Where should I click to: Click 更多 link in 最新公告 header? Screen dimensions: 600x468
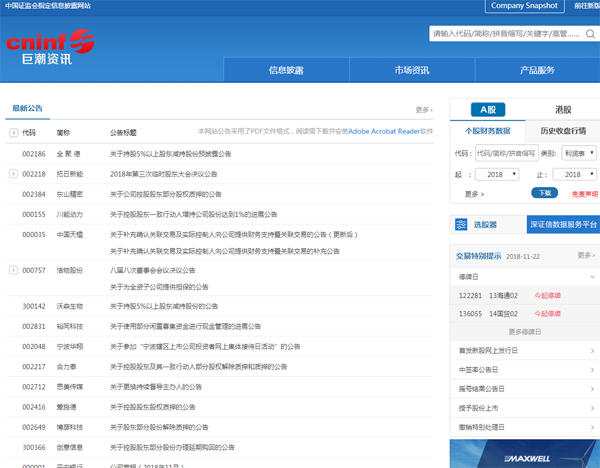pos(424,110)
